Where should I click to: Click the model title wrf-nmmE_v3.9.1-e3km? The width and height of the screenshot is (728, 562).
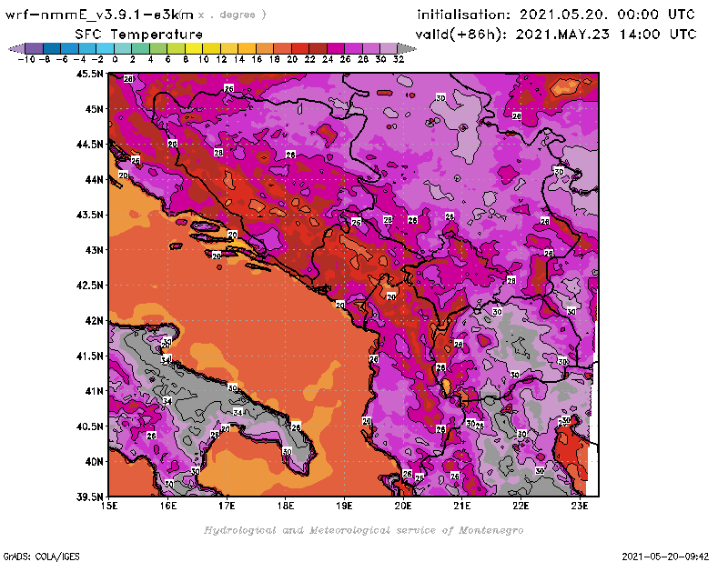pyautogui.click(x=99, y=15)
